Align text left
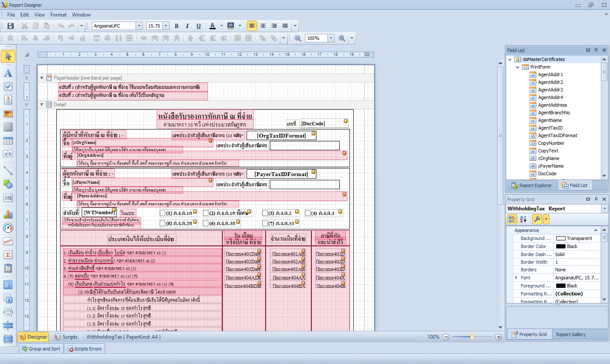 point(252,26)
